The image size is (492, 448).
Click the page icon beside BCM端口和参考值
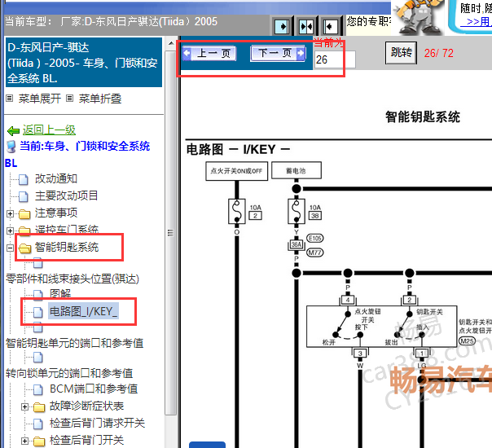click(x=38, y=390)
